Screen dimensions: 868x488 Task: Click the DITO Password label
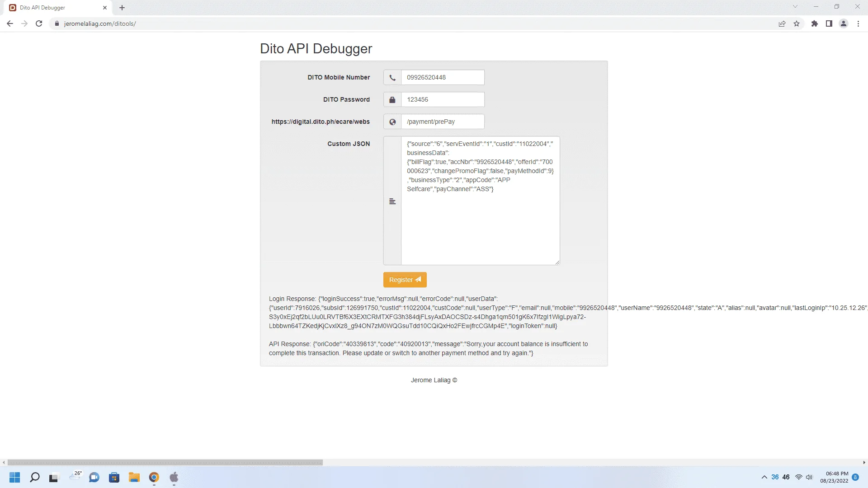point(346,99)
